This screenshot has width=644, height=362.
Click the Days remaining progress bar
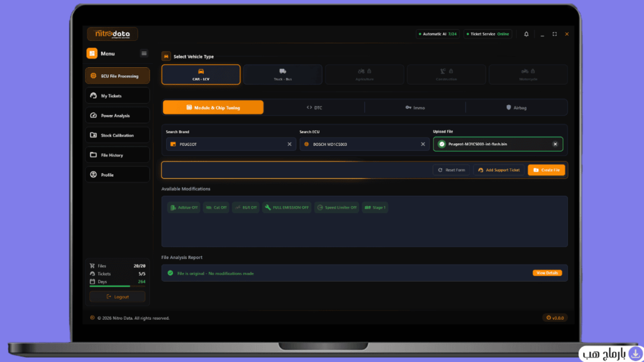[118, 286]
